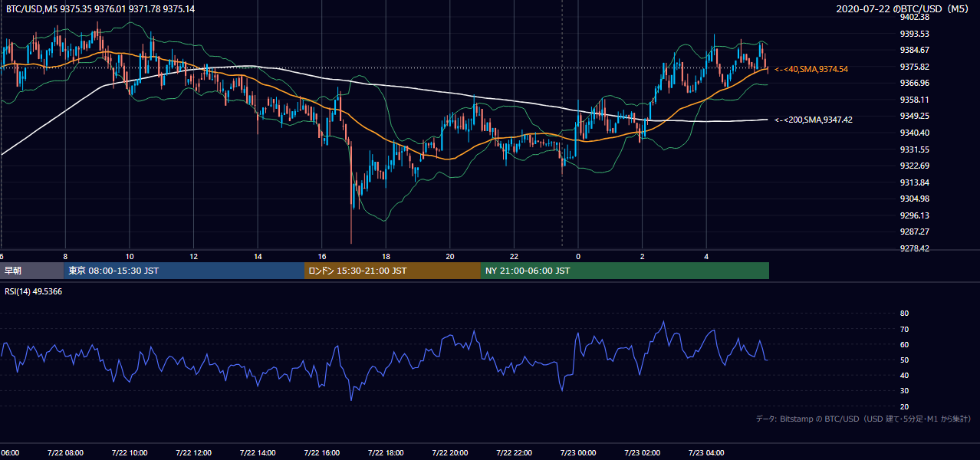Click price axis value 9358.11
The height and width of the screenshot is (460, 980).
click(914, 100)
